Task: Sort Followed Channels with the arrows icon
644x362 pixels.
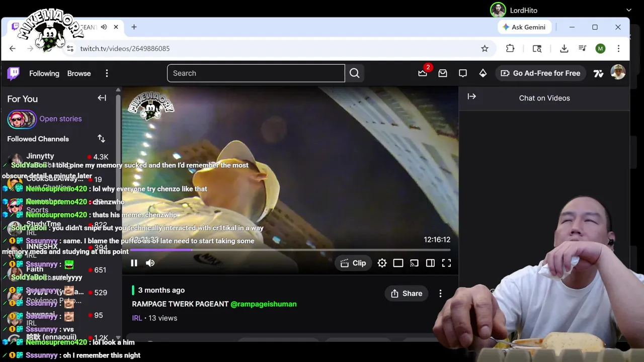Action: click(101, 138)
